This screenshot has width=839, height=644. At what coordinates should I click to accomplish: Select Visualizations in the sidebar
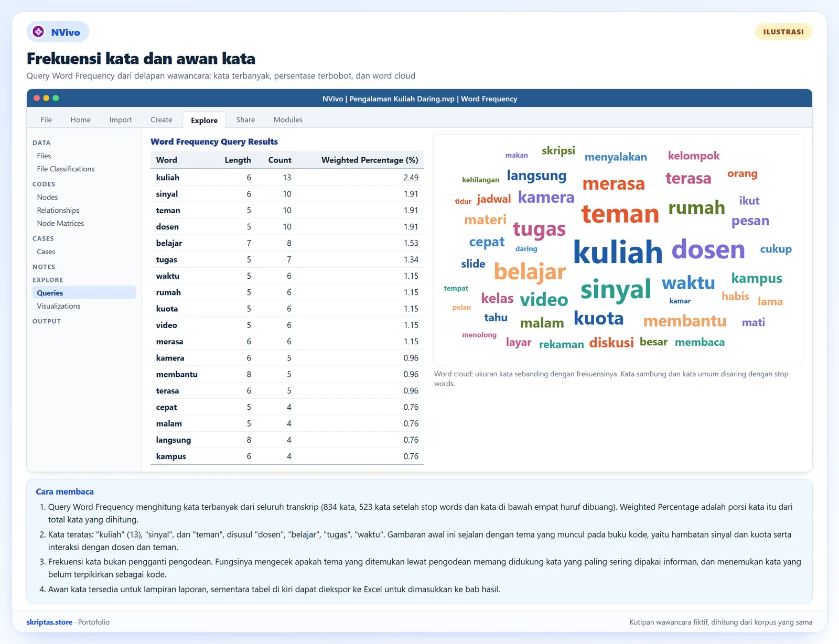(x=59, y=306)
